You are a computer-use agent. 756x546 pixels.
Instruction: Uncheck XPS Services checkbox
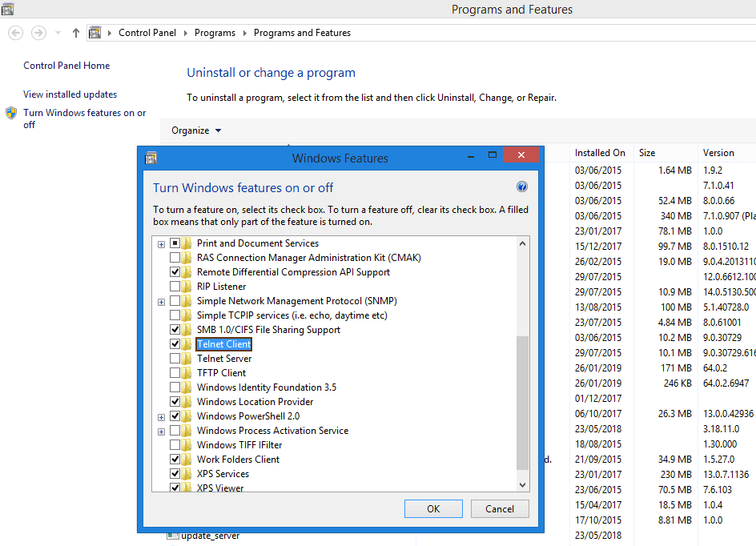point(175,474)
